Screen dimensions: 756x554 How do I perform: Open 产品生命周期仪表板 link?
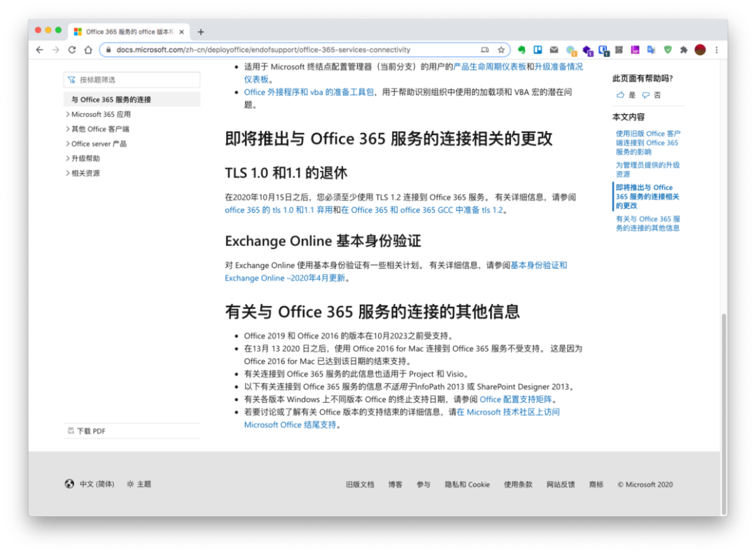point(489,67)
